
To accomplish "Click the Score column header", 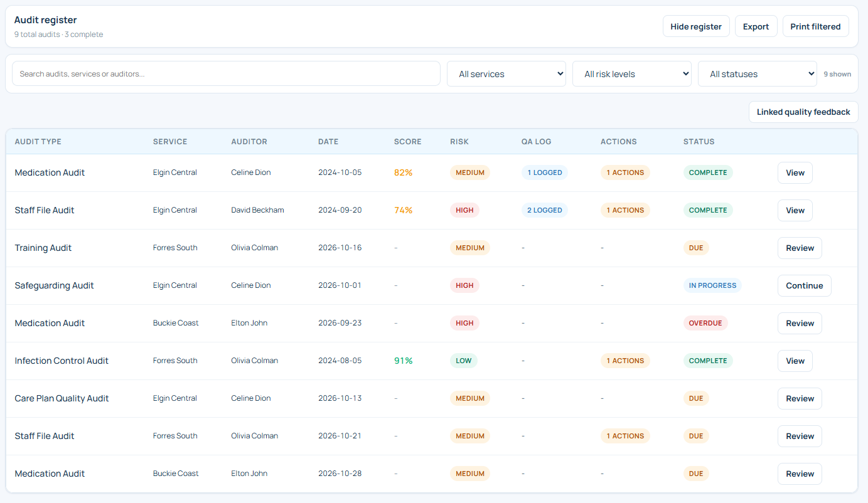I will tap(408, 142).
